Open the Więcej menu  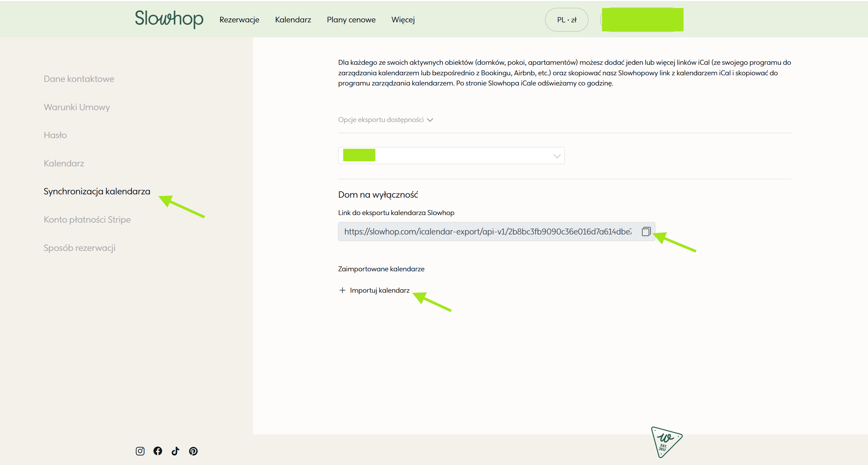pos(403,20)
